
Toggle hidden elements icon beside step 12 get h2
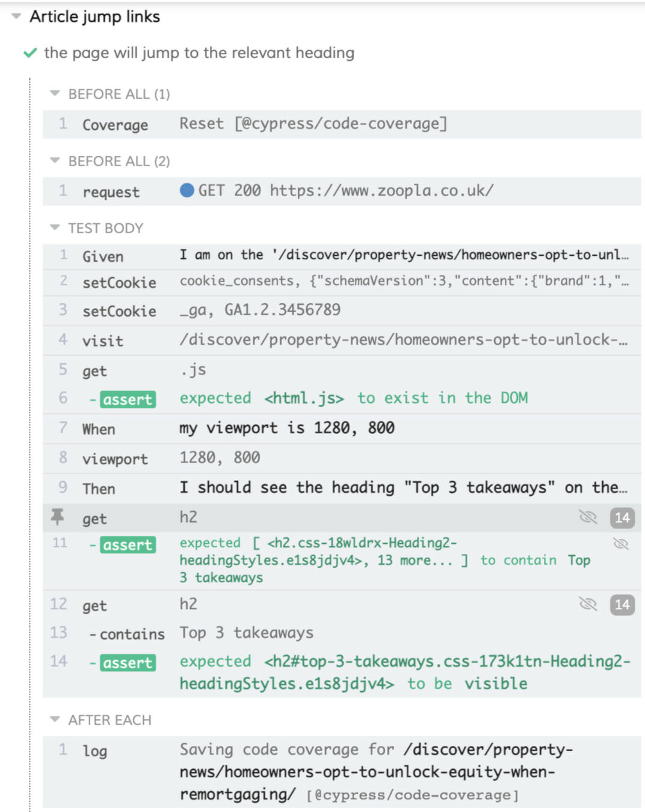point(588,604)
